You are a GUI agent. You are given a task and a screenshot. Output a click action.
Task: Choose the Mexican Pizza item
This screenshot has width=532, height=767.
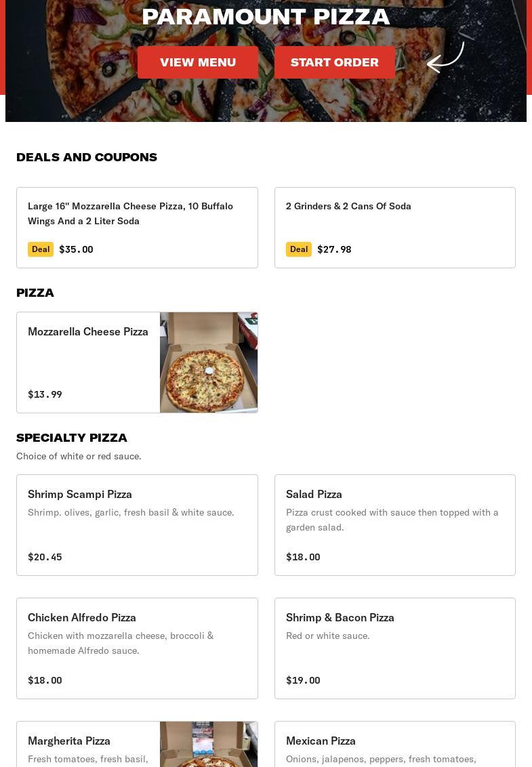tap(394, 745)
